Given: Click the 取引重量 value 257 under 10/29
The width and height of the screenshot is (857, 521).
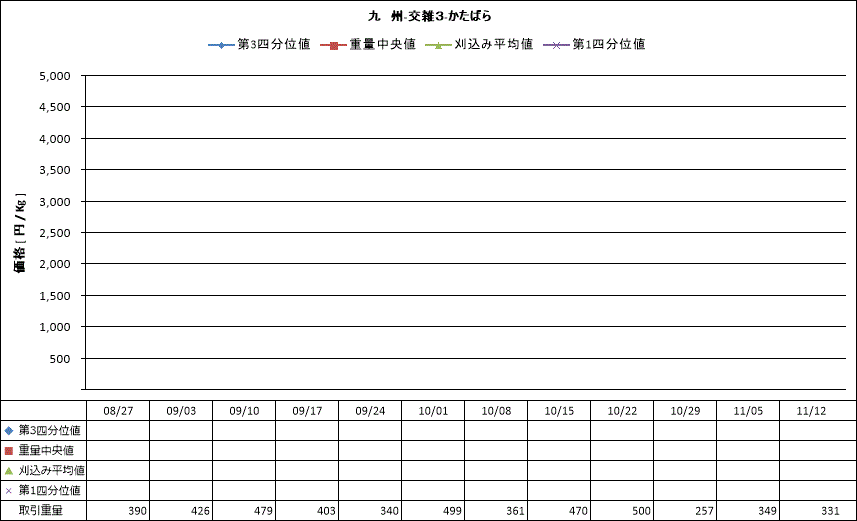Looking at the screenshot, I should coord(701,512).
